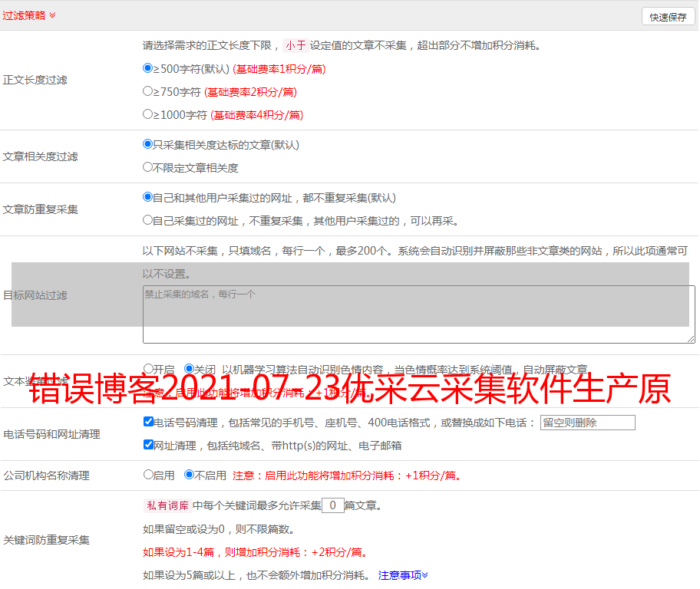The image size is (700, 589).
Task: Toggle the 电话号码清理 checkbox
Action: pos(148,422)
